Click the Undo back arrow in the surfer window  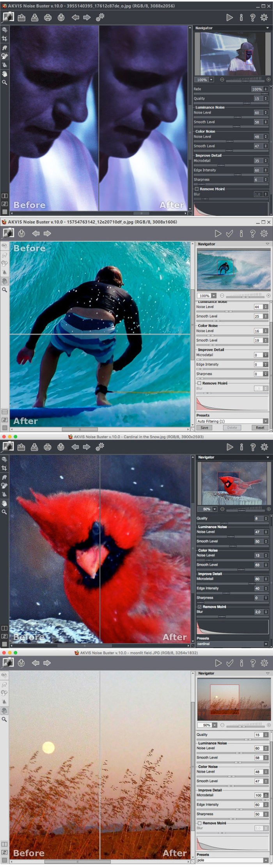click(36, 233)
